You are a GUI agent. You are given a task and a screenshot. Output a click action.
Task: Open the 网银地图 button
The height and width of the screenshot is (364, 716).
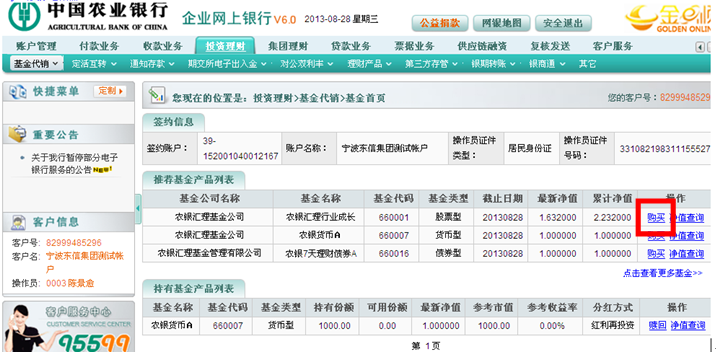pos(501,23)
